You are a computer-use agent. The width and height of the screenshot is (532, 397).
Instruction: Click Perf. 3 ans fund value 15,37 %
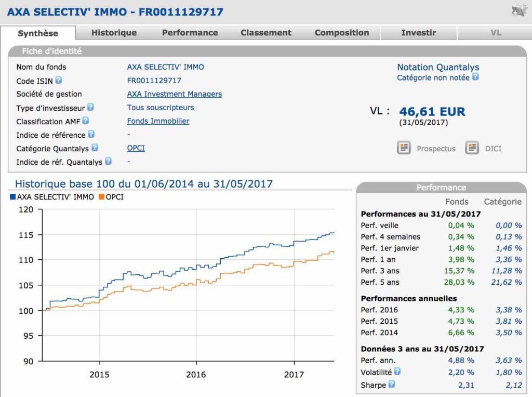459,271
